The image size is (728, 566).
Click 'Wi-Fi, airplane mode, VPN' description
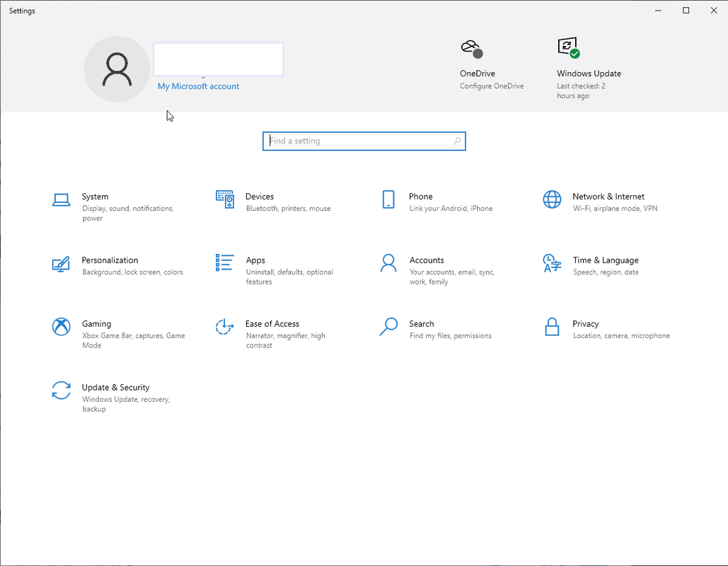[x=616, y=209]
